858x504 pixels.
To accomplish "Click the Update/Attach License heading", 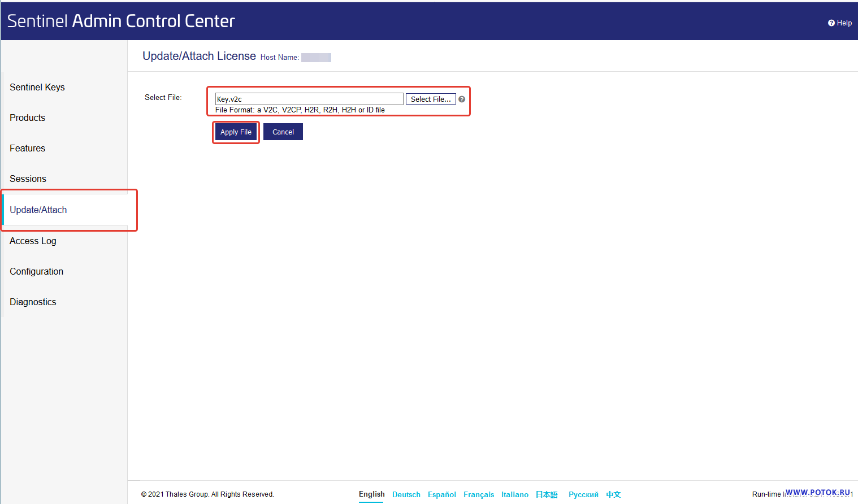I will 199,56.
